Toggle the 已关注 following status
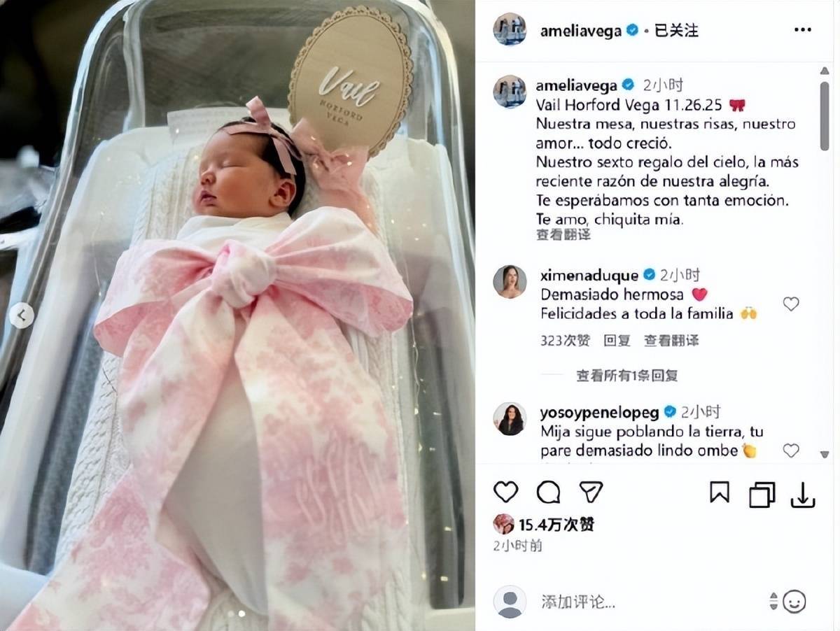 (x=676, y=31)
